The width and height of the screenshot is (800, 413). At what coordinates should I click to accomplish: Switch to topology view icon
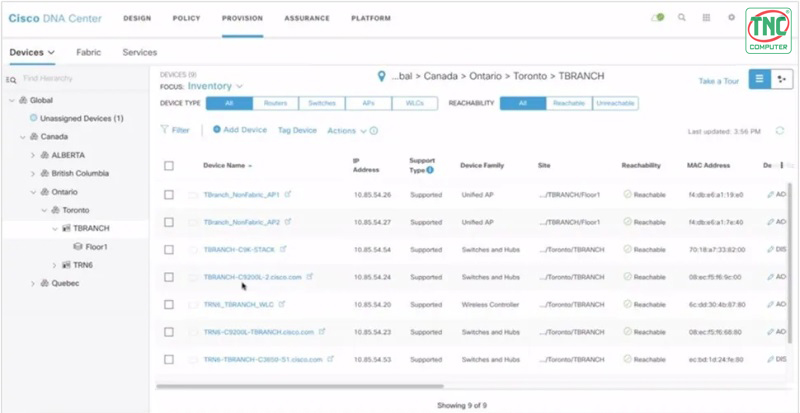point(782,79)
